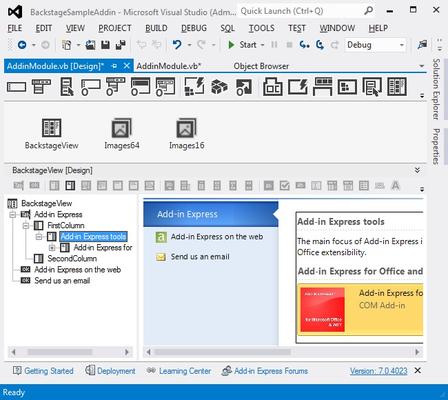Open the document tabs overflow dropdown arrow

tap(421, 66)
